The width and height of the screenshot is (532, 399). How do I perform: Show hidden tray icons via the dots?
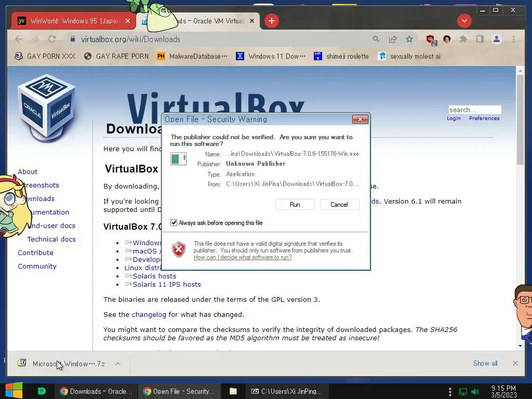pyautogui.click(x=450, y=392)
